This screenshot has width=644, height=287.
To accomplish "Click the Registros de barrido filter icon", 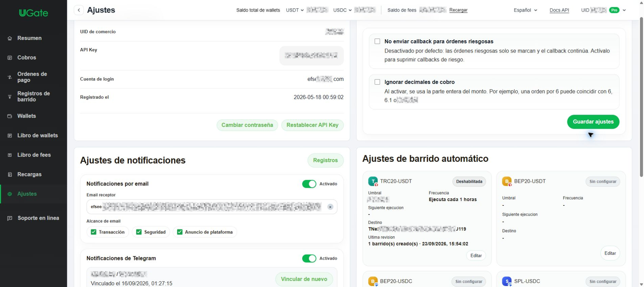I will (10, 97).
